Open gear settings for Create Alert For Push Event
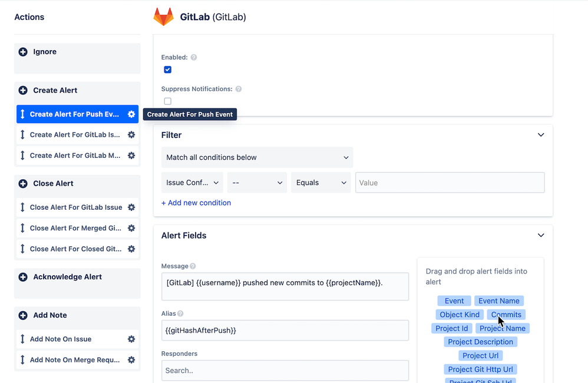 (x=131, y=114)
